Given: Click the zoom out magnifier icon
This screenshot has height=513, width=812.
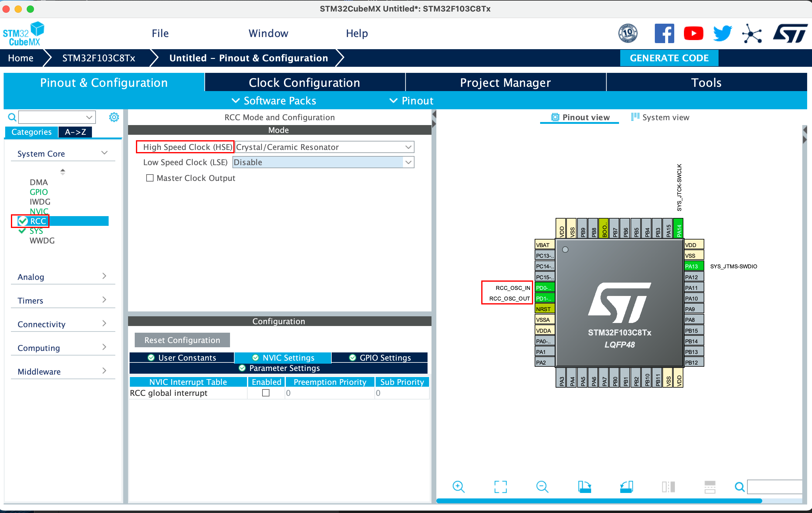Looking at the screenshot, I should pyautogui.click(x=542, y=487).
